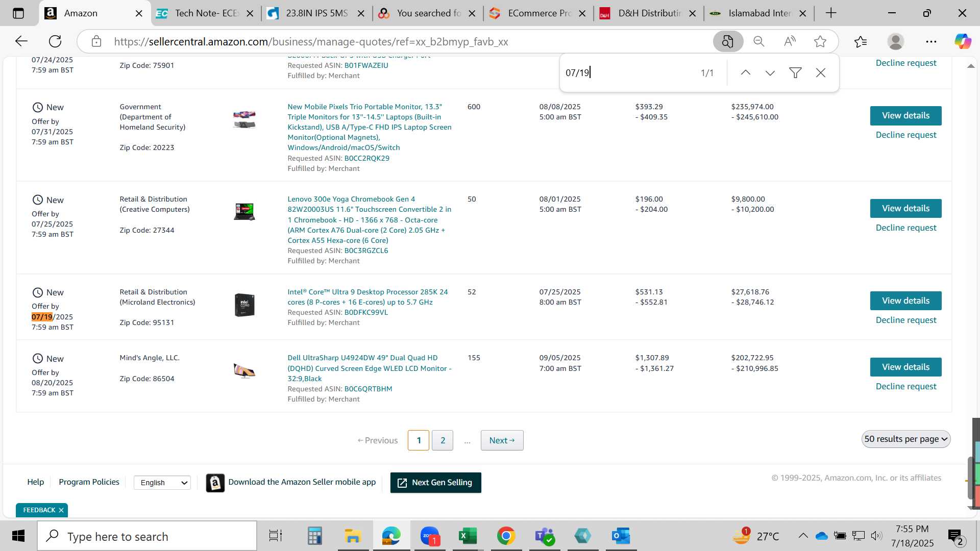Click the zoom out magnifier icon
The width and height of the screenshot is (980, 551).
[759, 41]
